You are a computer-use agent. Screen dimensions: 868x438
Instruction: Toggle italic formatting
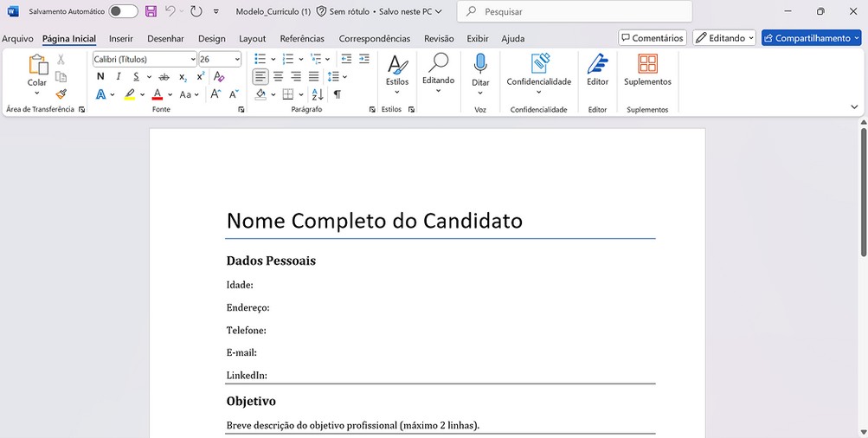click(x=119, y=77)
